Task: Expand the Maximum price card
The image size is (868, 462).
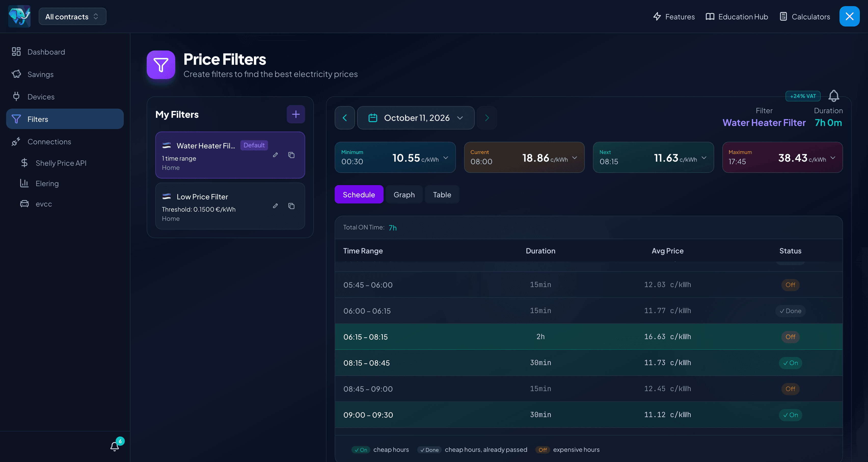Action: pyautogui.click(x=782, y=158)
